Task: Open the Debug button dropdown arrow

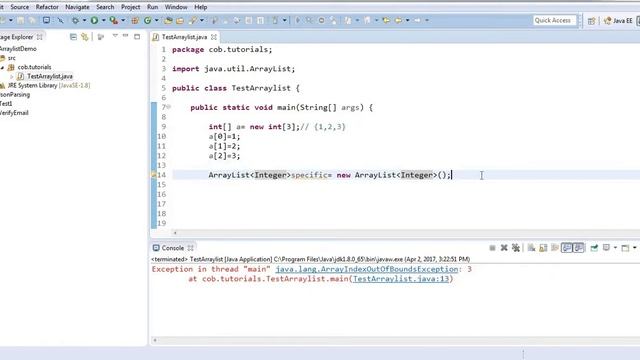Action: (84, 20)
